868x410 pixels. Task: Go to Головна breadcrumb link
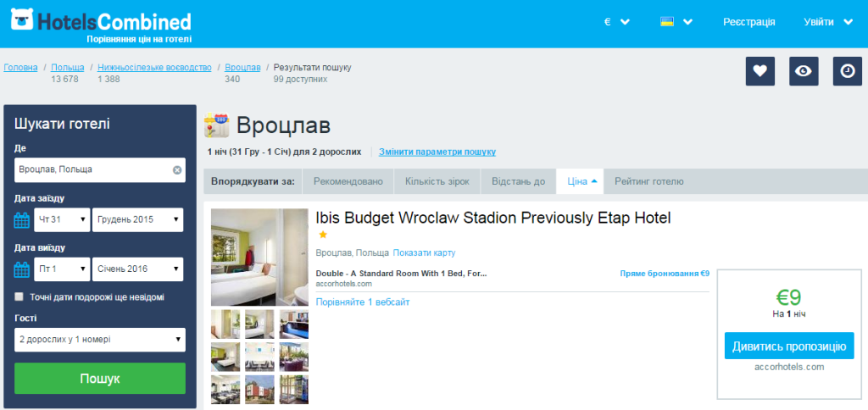point(20,68)
